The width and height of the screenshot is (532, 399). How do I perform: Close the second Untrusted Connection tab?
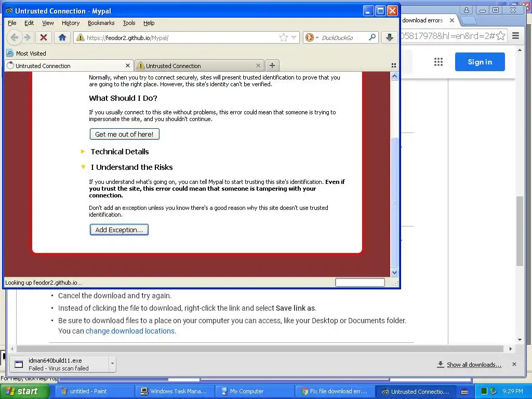(x=258, y=65)
